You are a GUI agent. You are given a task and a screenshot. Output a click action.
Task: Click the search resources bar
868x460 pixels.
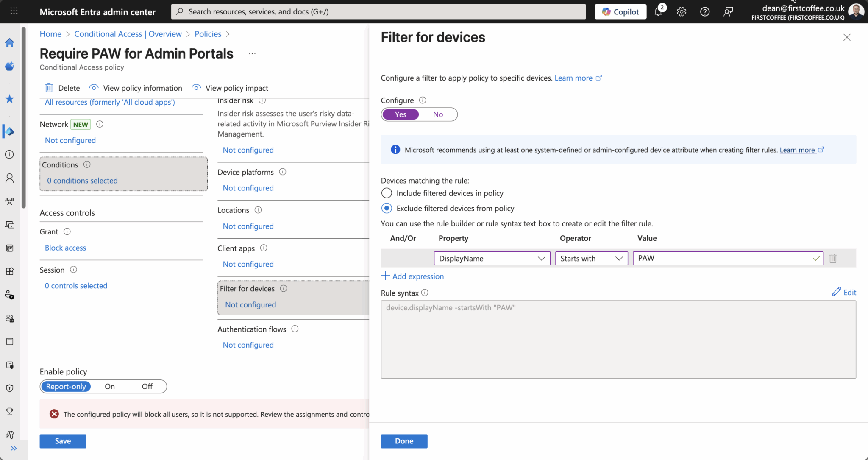378,11
